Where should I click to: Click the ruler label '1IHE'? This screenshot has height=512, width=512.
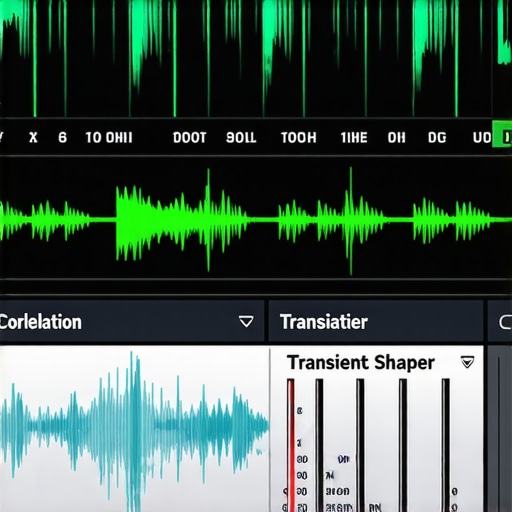click(x=354, y=138)
